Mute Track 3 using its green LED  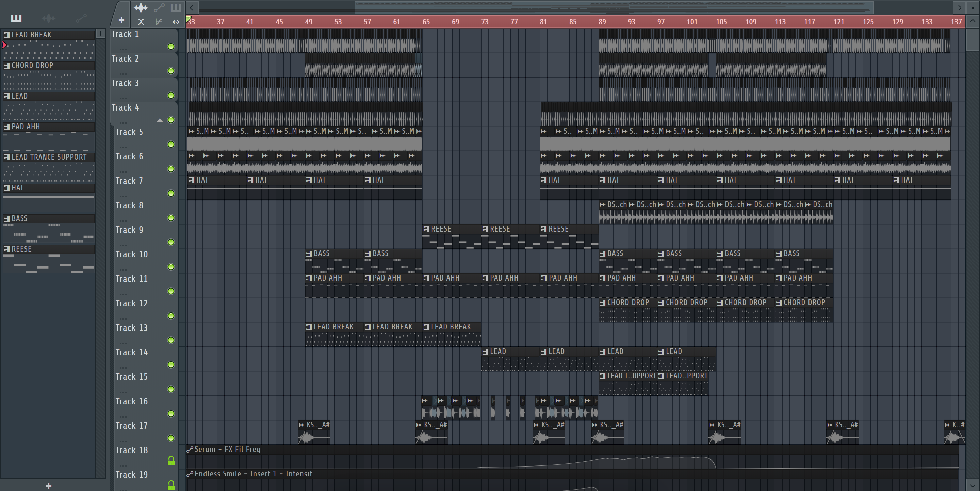171,96
